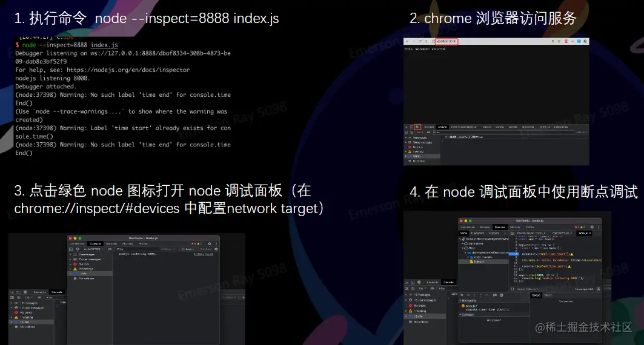The height and width of the screenshot is (345, 644).
Task: Open Sources tab in step 4 Node DevTools window
Action: click(500, 227)
